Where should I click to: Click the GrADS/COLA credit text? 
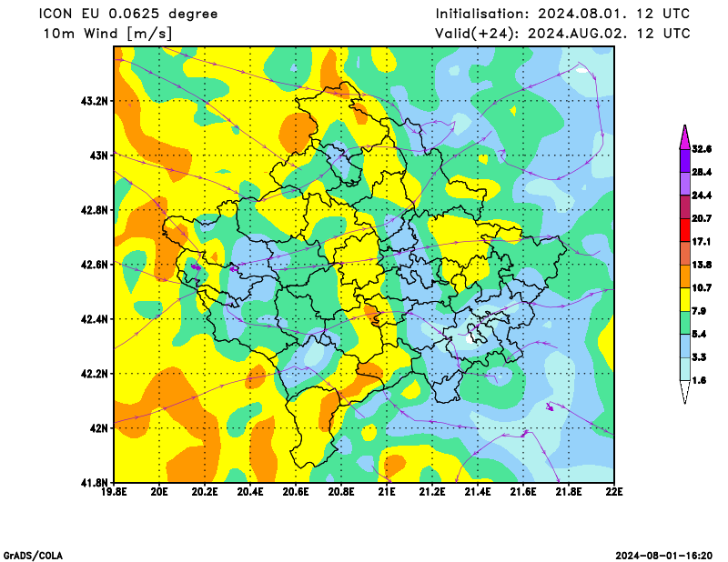click(33, 556)
